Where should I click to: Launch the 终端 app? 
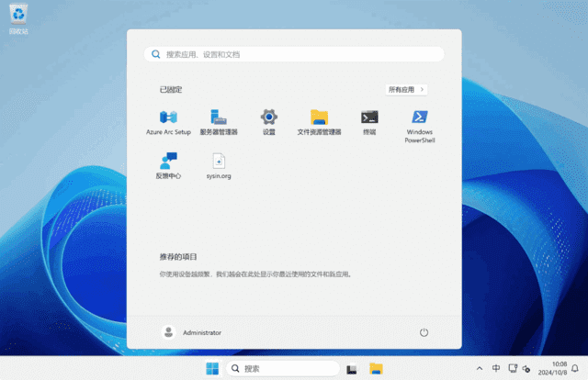[369, 117]
